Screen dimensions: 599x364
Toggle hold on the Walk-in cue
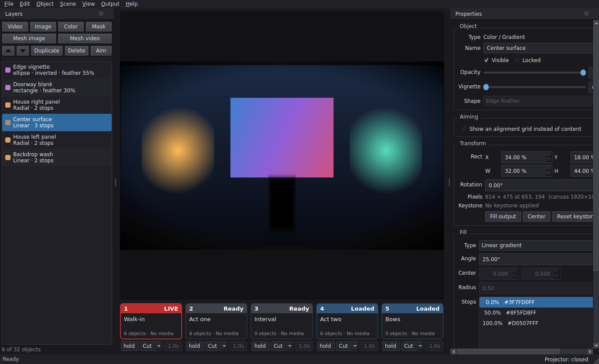[129, 346]
